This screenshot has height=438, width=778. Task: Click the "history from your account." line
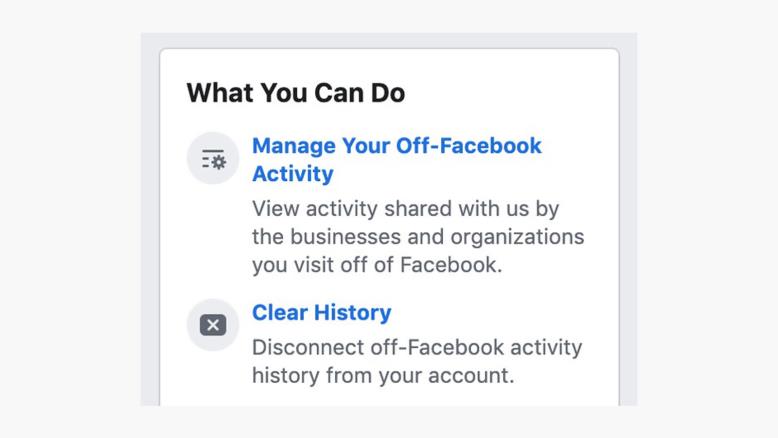coord(383,377)
